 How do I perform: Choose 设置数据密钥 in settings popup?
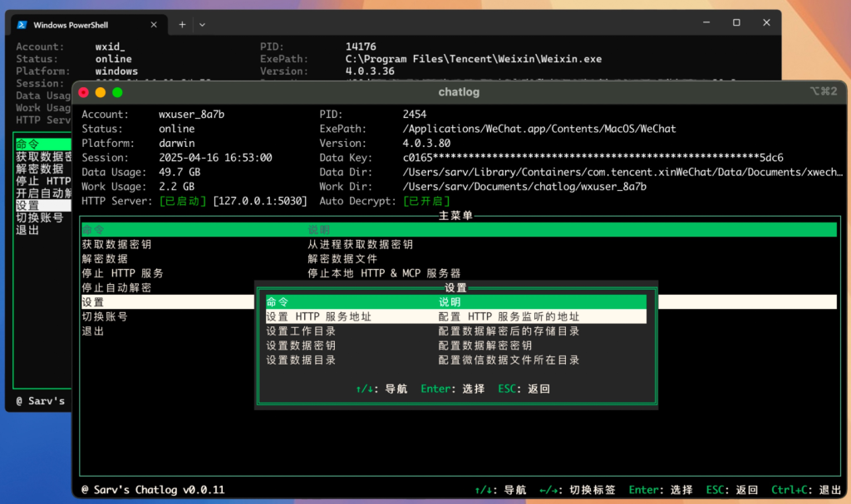coord(301,345)
